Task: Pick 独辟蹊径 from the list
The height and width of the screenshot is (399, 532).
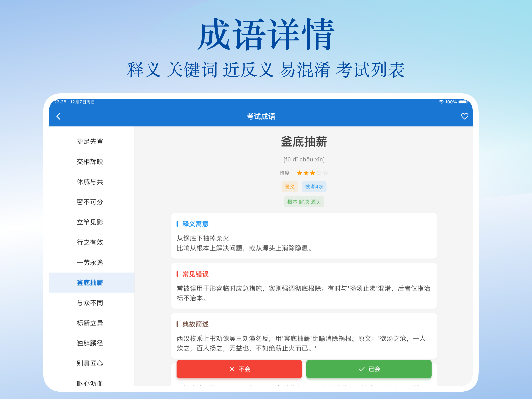Action: (x=91, y=343)
